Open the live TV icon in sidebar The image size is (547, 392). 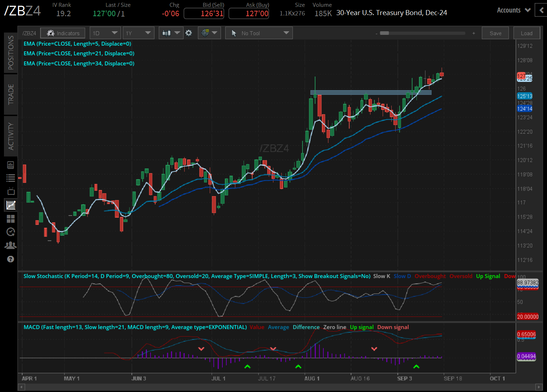11,191
